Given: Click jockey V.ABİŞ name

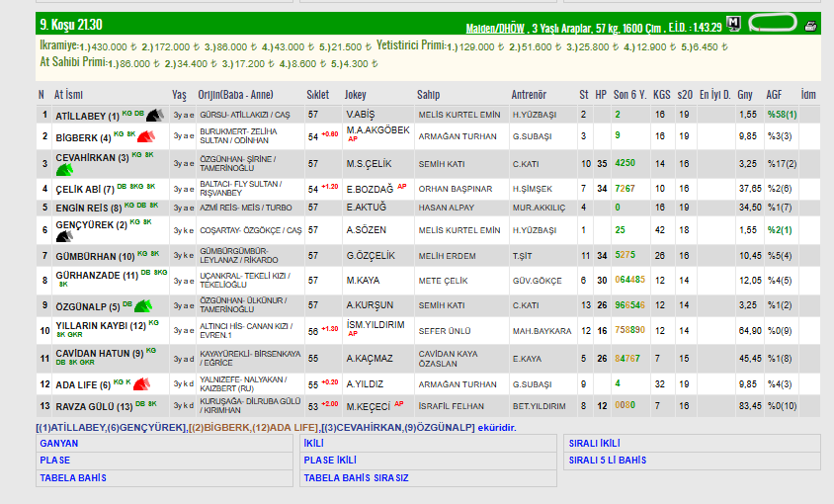Looking at the screenshot, I should point(361,115).
